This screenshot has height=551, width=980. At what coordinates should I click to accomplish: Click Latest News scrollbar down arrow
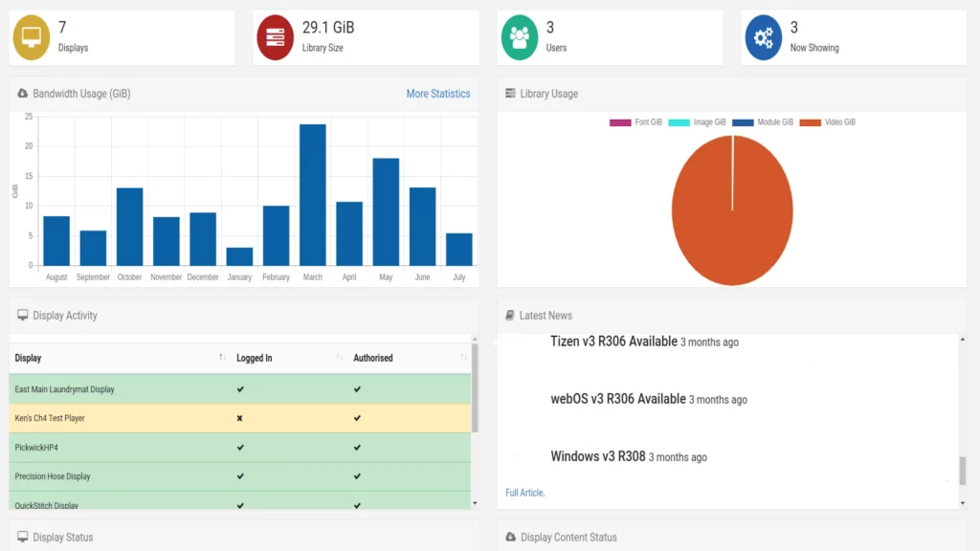(963, 503)
